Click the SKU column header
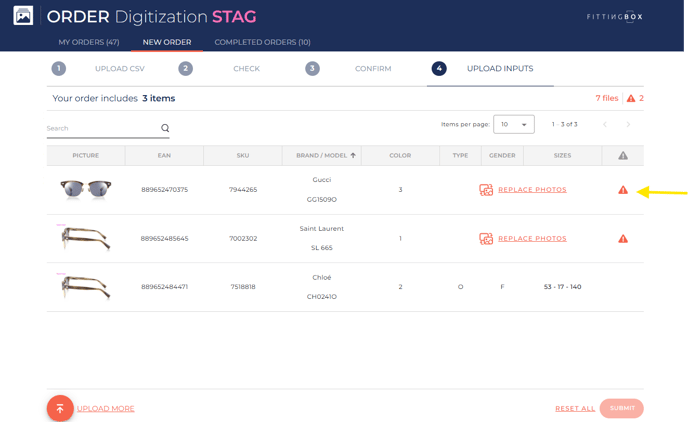This screenshot has width=688, height=422. click(243, 155)
